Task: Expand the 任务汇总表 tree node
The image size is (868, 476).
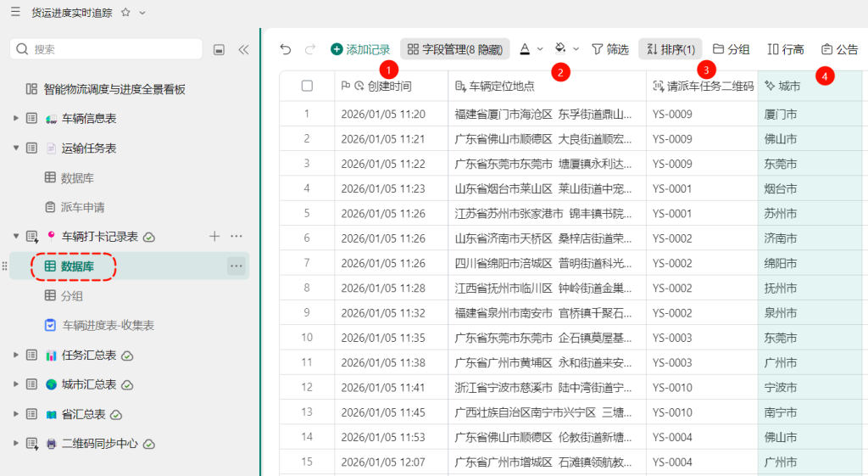Action: tap(15, 355)
